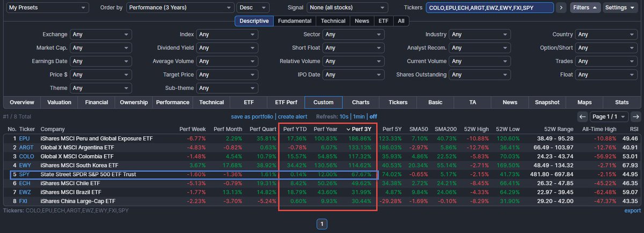
Task: Click page 1 pagination button
Action: click(x=321, y=224)
